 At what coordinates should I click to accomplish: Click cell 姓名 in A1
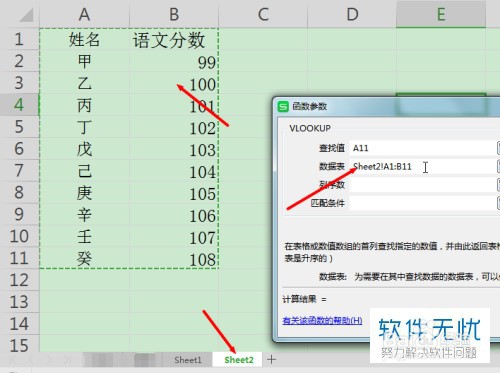click(84, 39)
